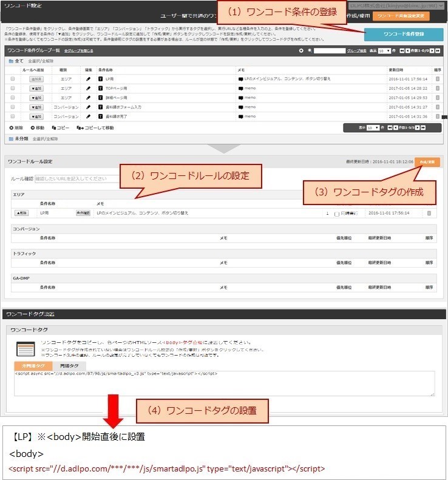The width and height of the screenshot is (448, 480).
Task: Click ▲削除 on the LP用 rule row
Action: point(21,213)
